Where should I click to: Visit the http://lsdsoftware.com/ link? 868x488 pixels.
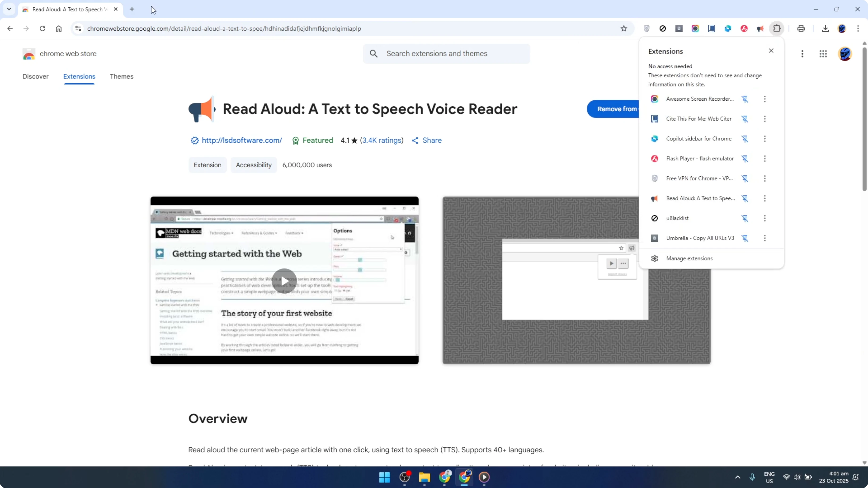[242, 140]
